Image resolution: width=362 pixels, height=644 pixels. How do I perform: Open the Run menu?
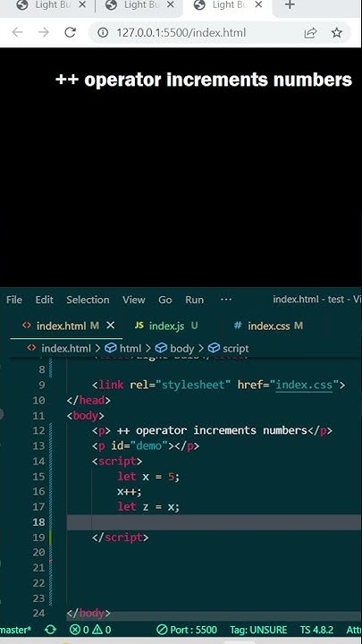tap(195, 300)
